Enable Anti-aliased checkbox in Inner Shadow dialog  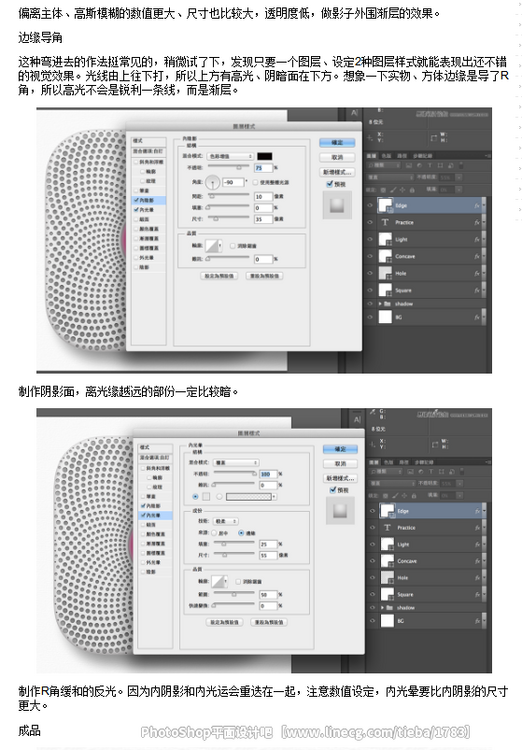[233, 246]
